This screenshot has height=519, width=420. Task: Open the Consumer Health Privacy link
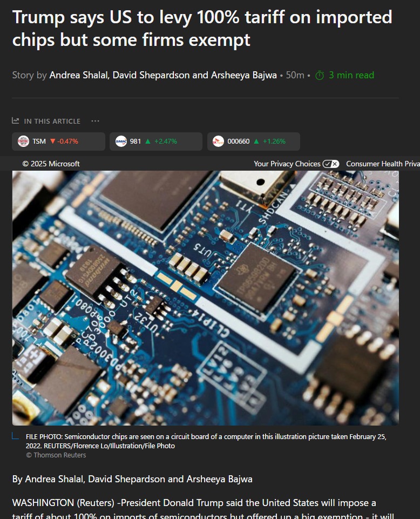[x=383, y=164]
